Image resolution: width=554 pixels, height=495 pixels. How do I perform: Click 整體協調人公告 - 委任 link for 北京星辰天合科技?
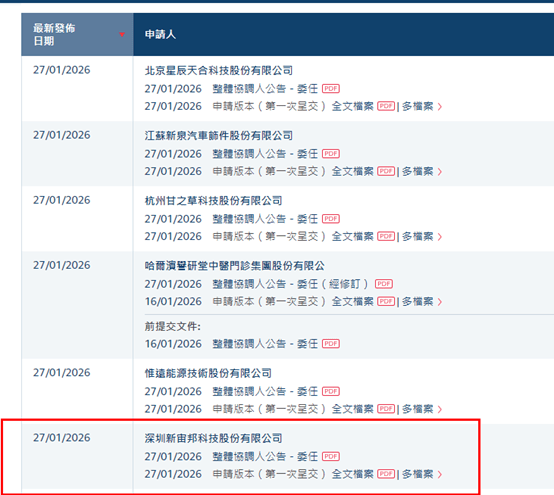(x=265, y=88)
